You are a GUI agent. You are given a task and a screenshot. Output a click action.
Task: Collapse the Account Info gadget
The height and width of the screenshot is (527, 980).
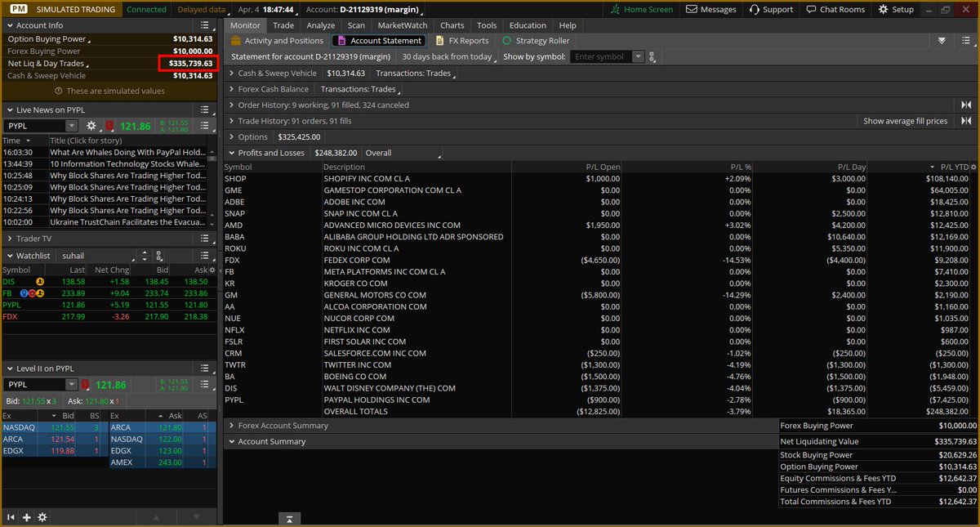[9, 26]
